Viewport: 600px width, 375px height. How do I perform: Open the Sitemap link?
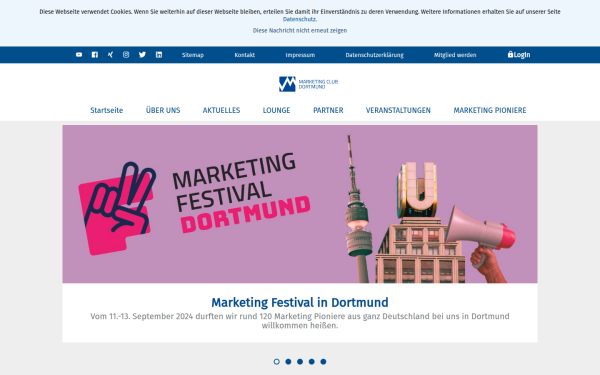coord(193,55)
